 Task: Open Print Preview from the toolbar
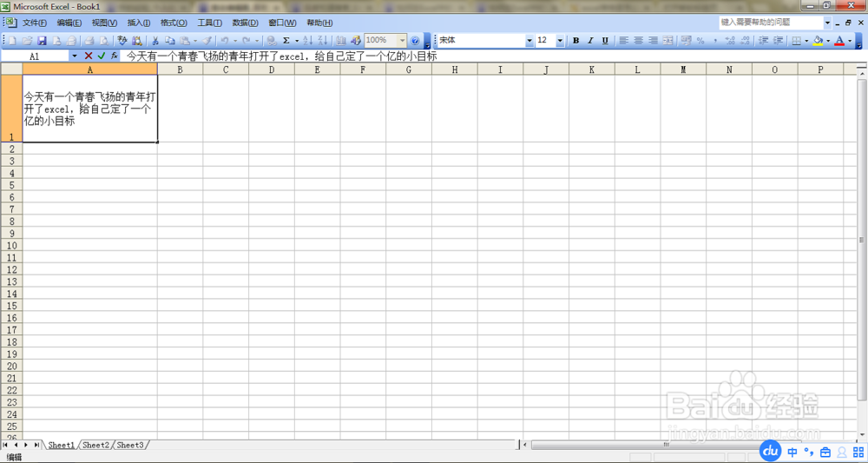(x=103, y=41)
